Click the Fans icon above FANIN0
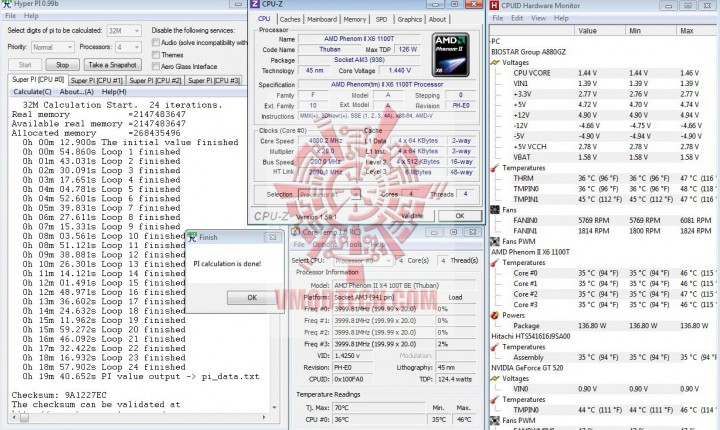This screenshot has width=720, height=430. [x=495, y=210]
